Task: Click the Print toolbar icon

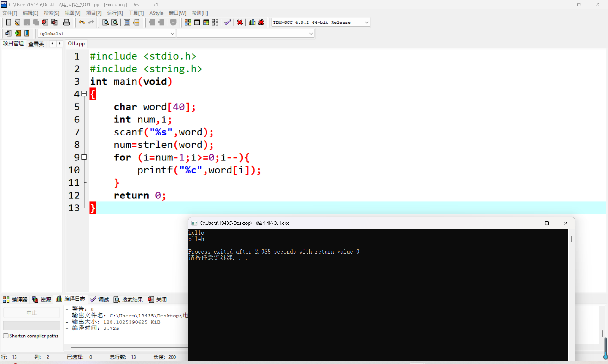Action: pos(66,22)
